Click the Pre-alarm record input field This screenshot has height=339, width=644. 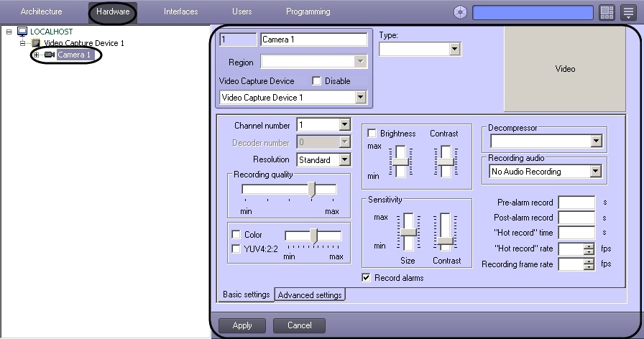[x=576, y=203]
